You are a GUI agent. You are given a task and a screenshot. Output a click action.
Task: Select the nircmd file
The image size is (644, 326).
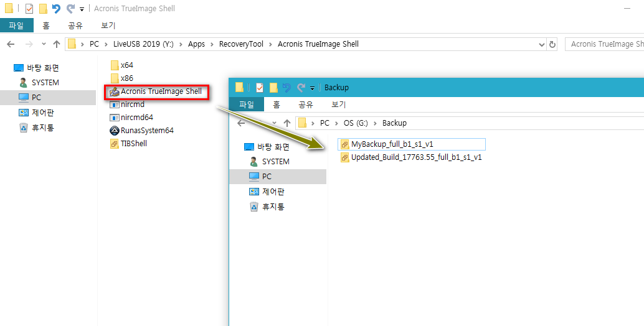128,105
